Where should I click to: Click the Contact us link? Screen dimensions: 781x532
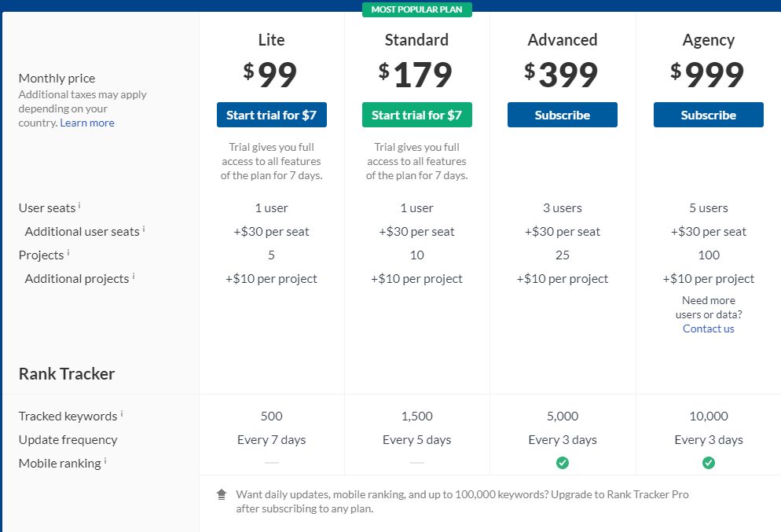point(709,328)
